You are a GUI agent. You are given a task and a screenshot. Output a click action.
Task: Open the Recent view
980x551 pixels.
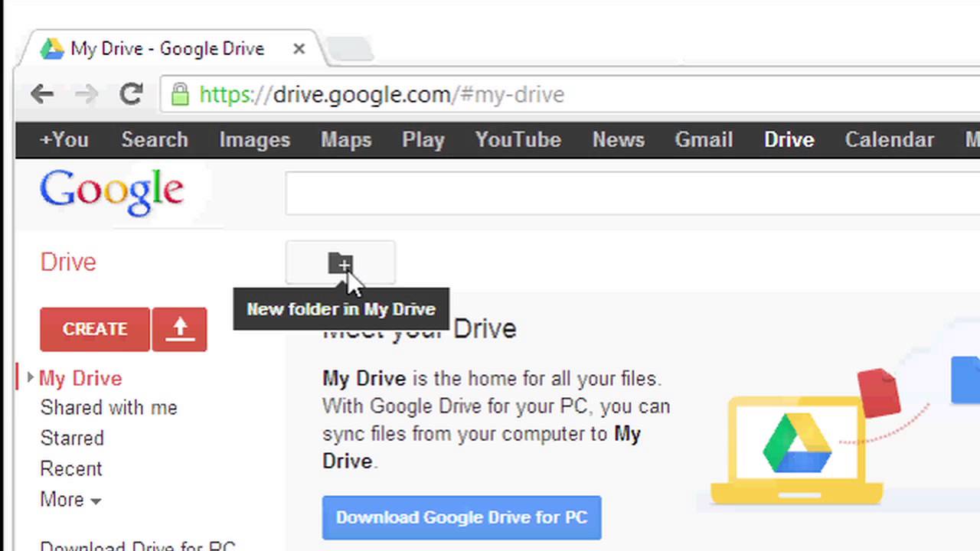coord(70,469)
